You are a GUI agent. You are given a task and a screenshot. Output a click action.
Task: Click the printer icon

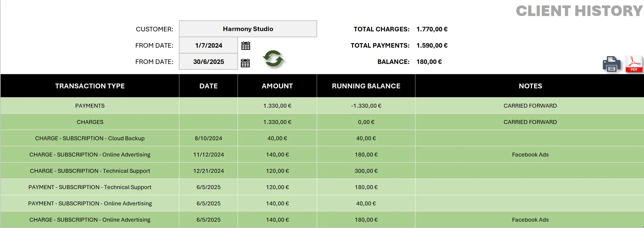tap(612, 64)
